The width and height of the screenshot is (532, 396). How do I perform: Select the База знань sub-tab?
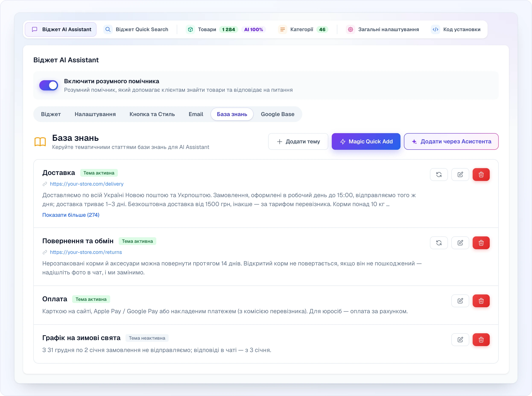coord(232,114)
